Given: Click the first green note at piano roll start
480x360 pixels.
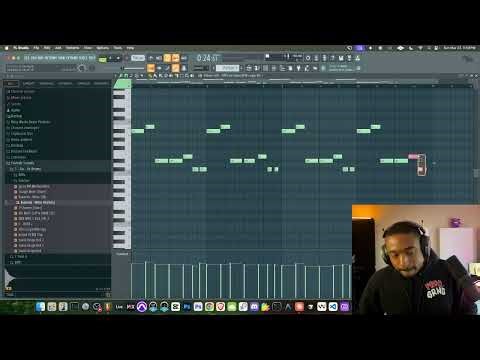Looking at the screenshot, I should (138, 131).
